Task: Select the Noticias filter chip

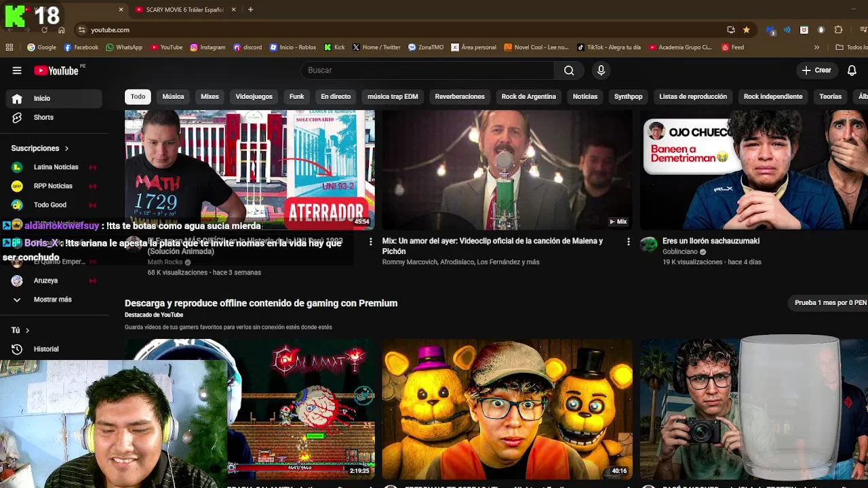Action: (585, 97)
